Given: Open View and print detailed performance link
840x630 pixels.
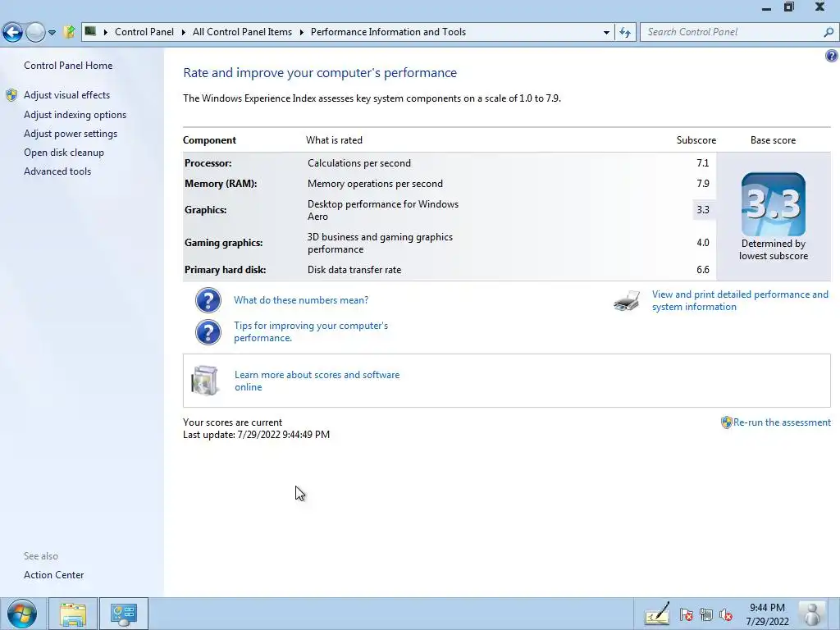Looking at the screenshot, I should pos(740,300).
